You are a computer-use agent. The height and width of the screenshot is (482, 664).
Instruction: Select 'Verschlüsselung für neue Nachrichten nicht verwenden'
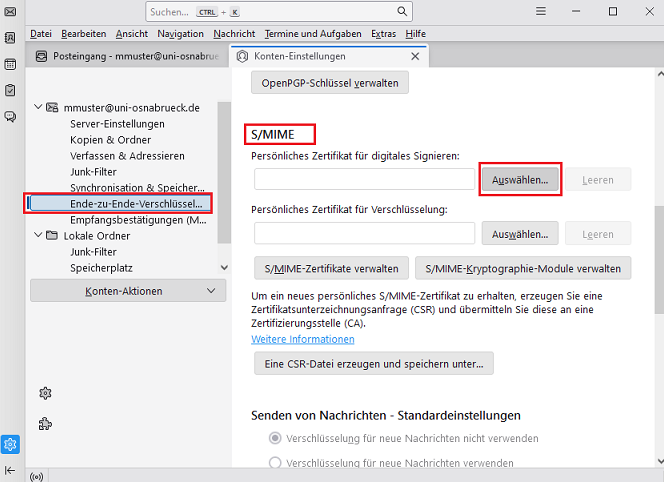(x=275, y=438)
